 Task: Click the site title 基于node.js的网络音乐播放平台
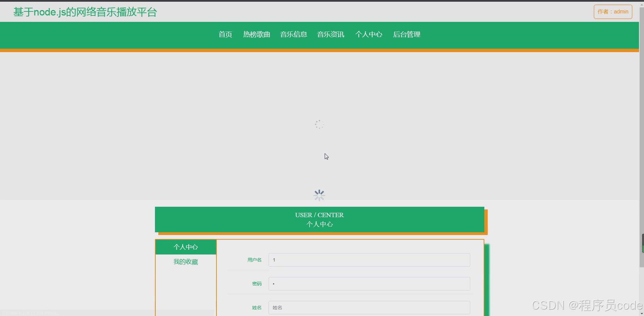tap(85, 12)
